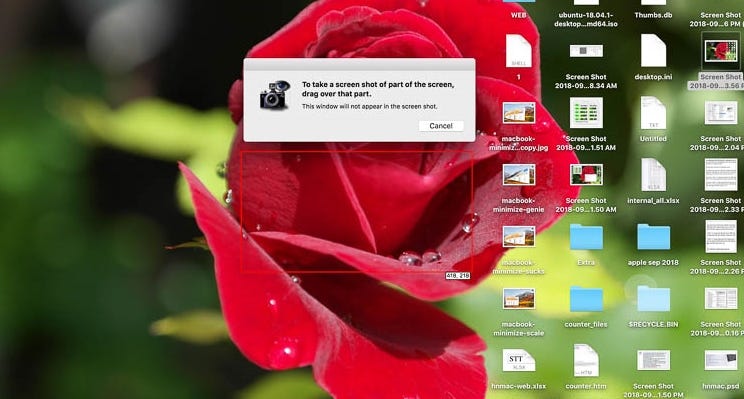The image size is (744, 399).
Task: Select Screen Shot 2018-09...1.51 AM icon
Action: click(586, 113)
